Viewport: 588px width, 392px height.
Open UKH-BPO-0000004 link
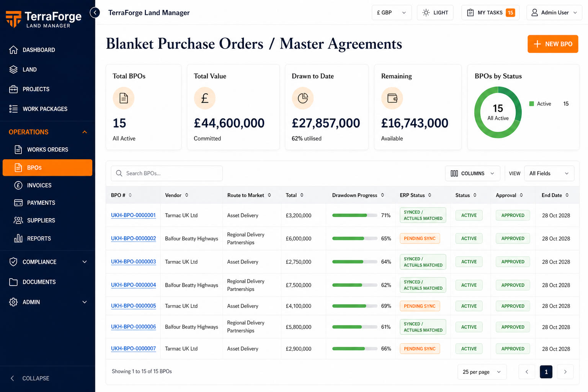pos(133,285)
